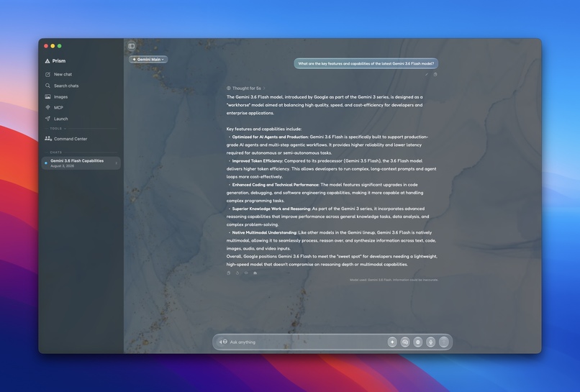The width and height of the screenshot is (580, 392).
Task: Regenerate the assistant response
Action: 237,273
